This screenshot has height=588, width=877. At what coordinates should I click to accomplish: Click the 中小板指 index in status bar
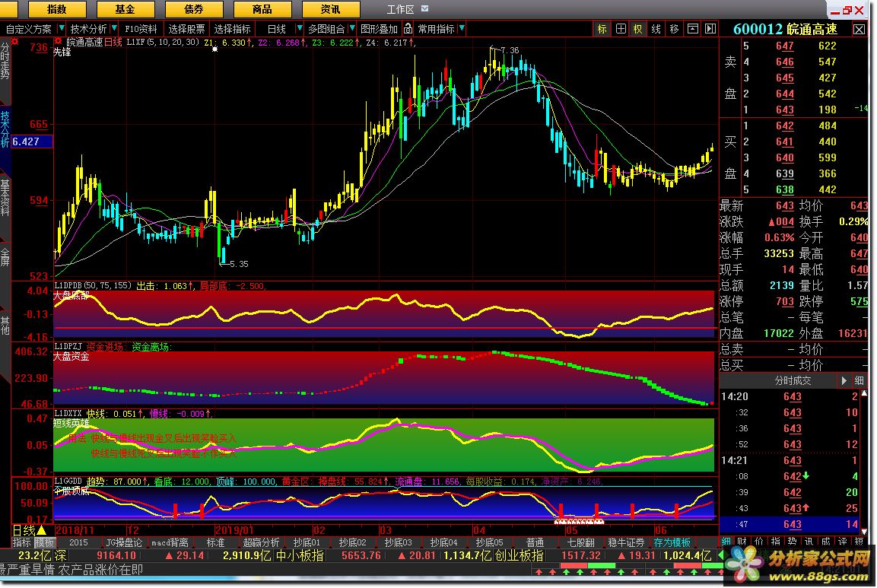click(x=300, y=555)
